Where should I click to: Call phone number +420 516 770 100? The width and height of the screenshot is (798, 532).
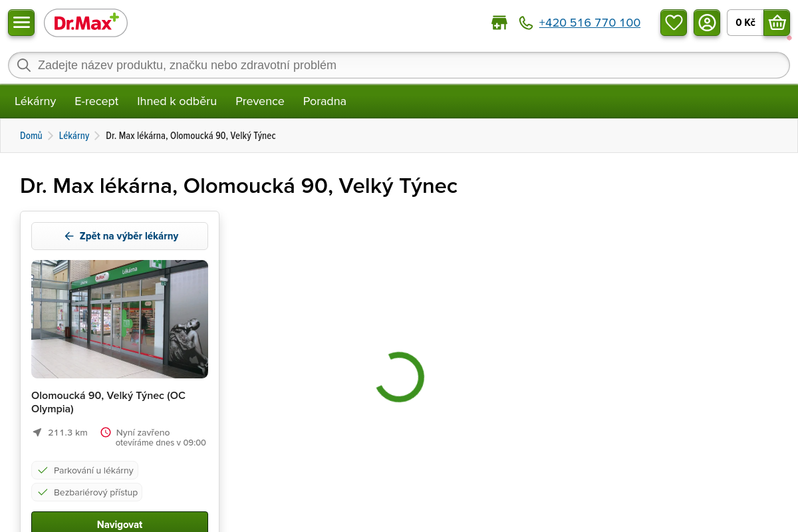(x=589, y=23)
